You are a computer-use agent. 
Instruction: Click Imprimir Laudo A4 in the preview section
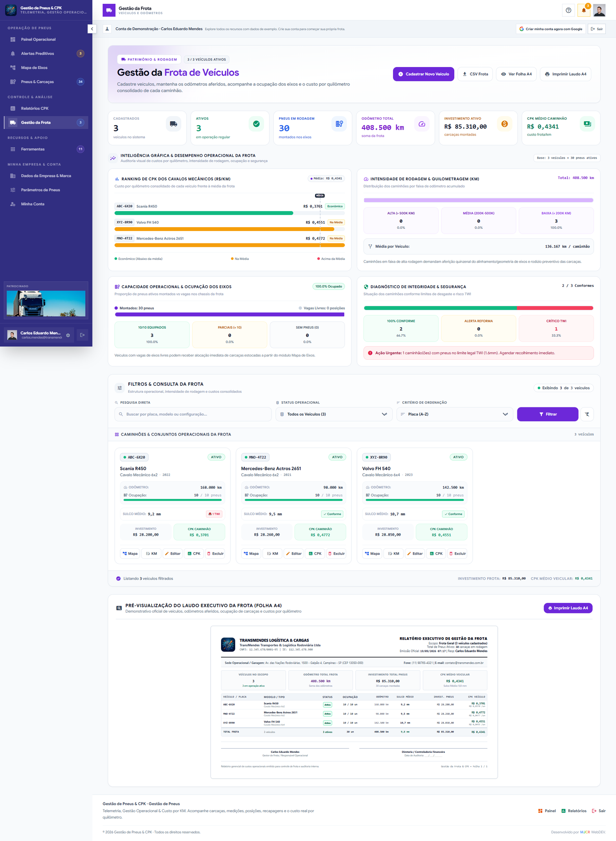568,608
